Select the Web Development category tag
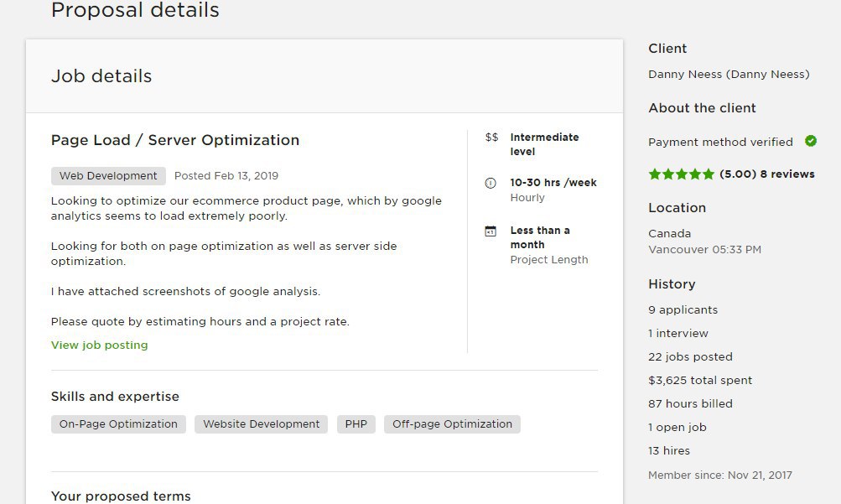The image size is (841, 504). click(108, 176)
